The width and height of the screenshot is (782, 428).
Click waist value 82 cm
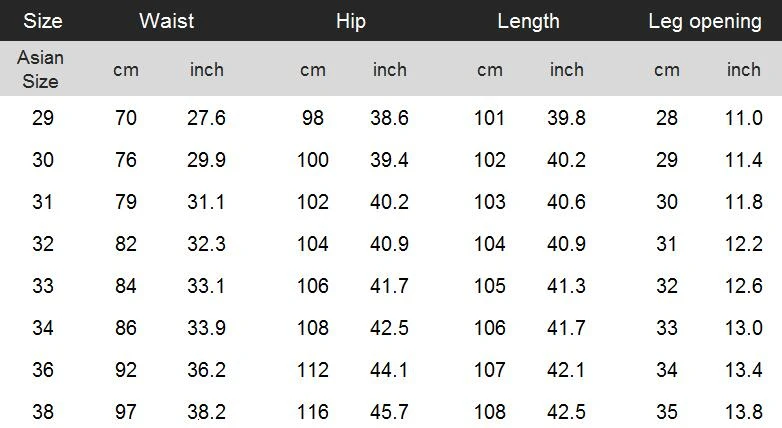pos(126,244)
